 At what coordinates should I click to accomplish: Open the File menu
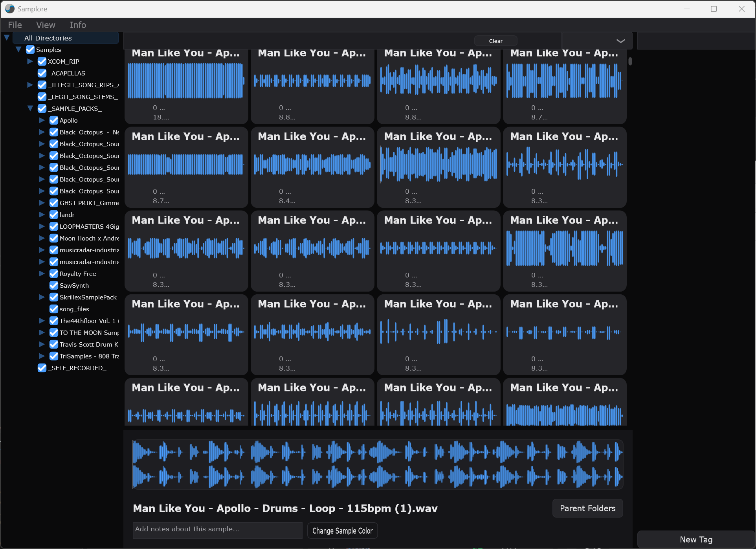(x=15, y=25)
